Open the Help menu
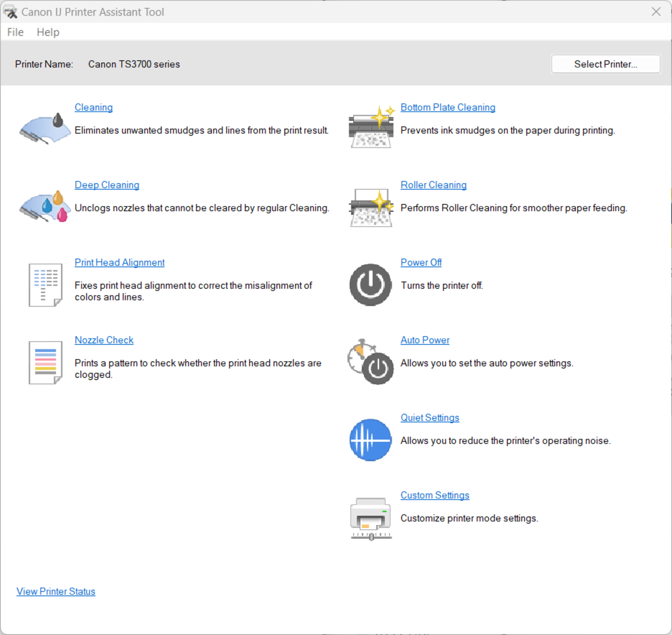The height and width of the screenshot is (635, 672). [48, 32]
